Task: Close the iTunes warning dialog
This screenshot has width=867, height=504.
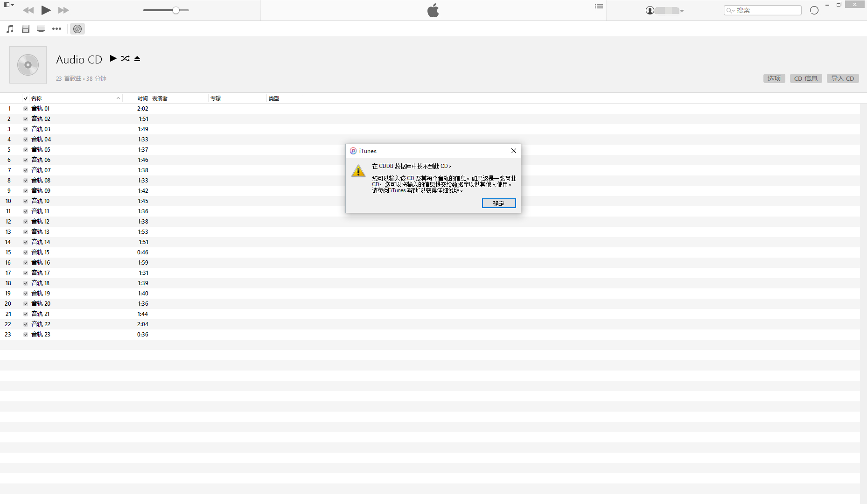Action: point(514,151)
